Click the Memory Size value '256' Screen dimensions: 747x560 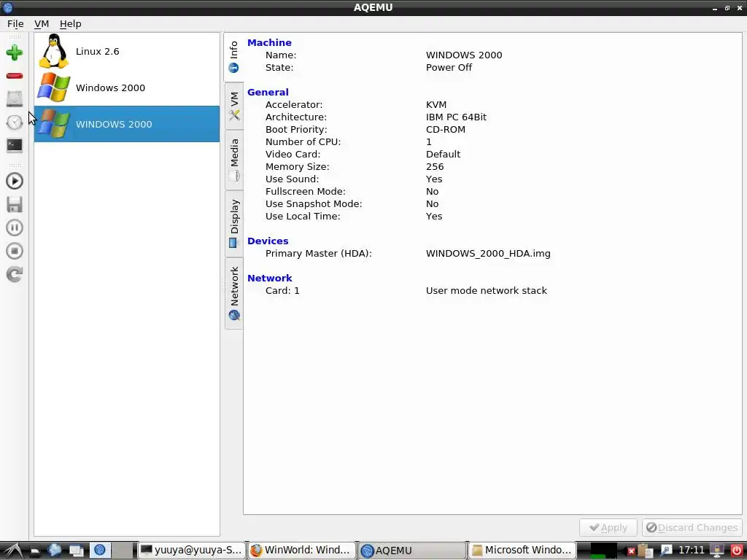[x=435, y=167]
